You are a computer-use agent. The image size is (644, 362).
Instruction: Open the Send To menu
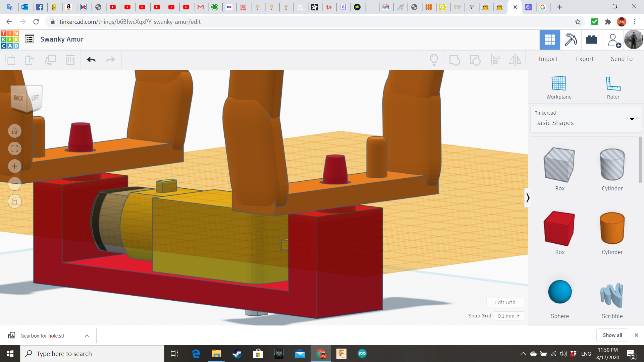622,59
